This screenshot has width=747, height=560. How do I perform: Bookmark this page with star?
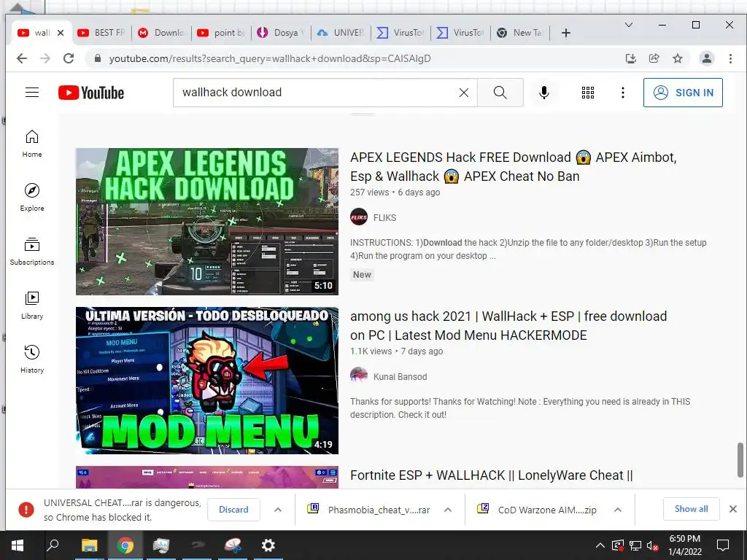coord(678,58)
